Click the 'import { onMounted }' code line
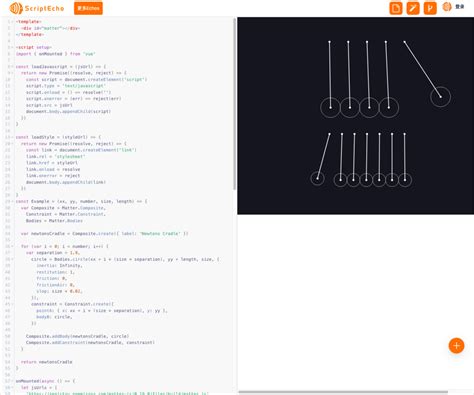 point(55,54)
